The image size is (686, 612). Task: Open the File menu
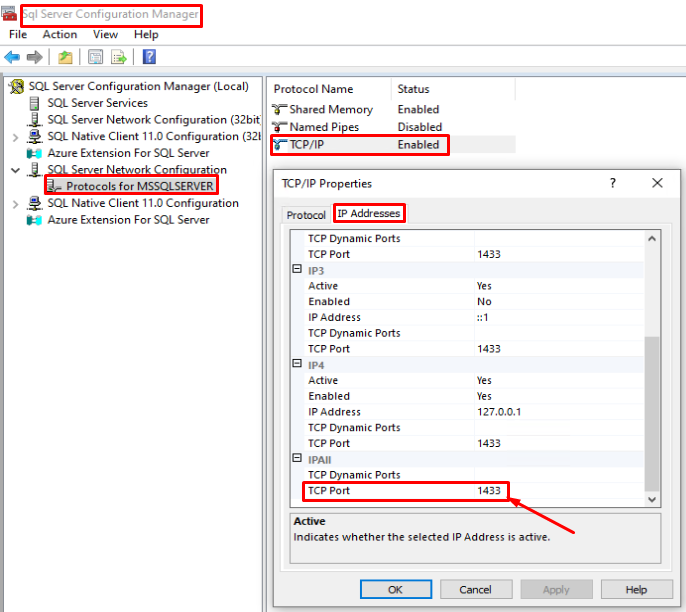tap(18, 35)
